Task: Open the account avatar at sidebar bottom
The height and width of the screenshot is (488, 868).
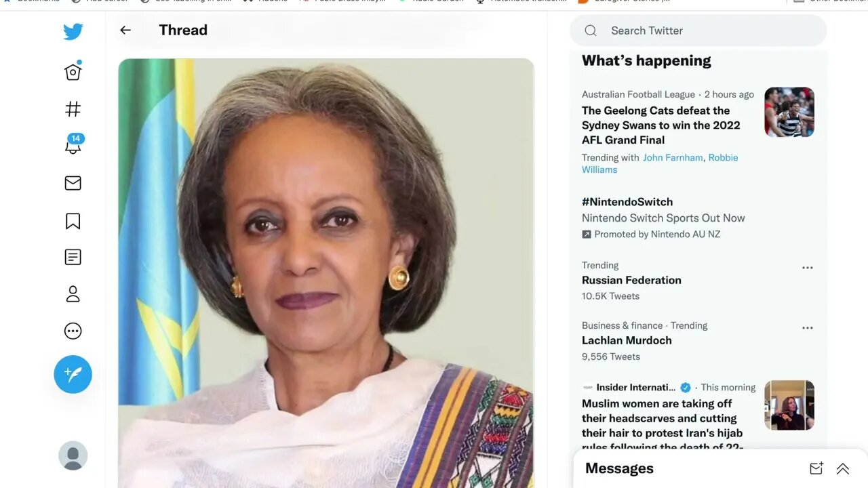Action: (73, 455)
